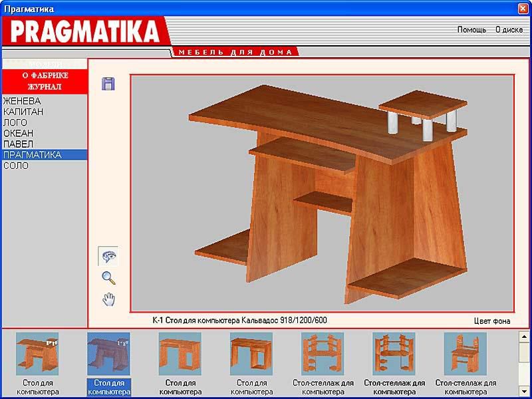
Task: Click the floppy disk save icon
Action: [108, 84]
